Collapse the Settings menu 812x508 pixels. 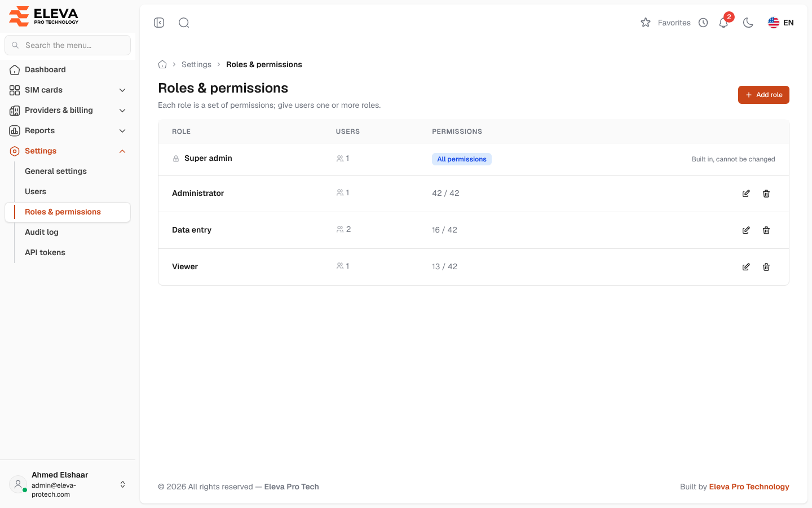tap(68, 151)
